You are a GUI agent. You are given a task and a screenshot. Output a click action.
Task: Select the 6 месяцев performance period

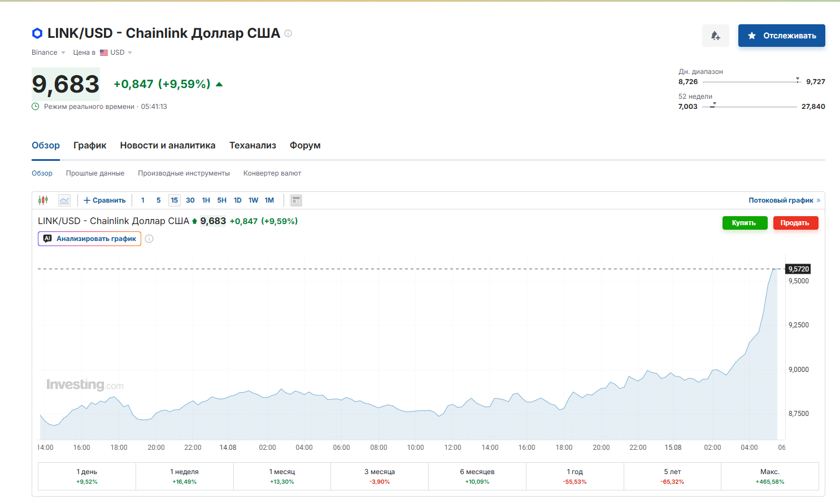point(477,476)
